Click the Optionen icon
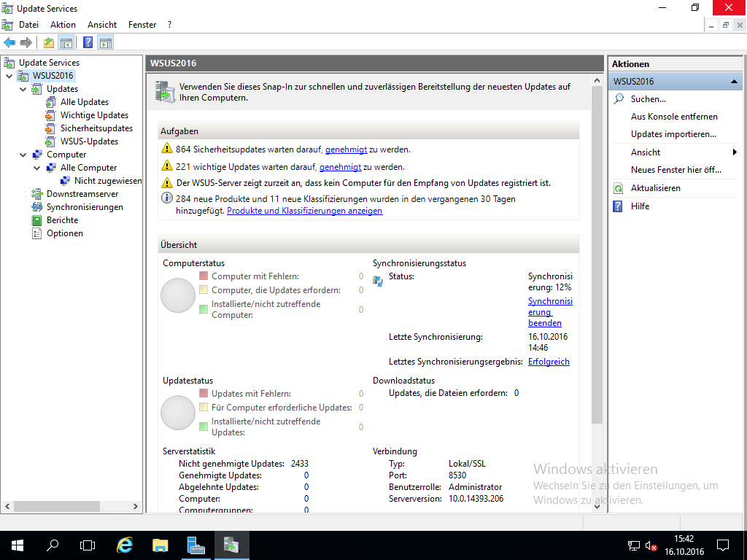The image size is (747, 560). (x=36, y=233)
